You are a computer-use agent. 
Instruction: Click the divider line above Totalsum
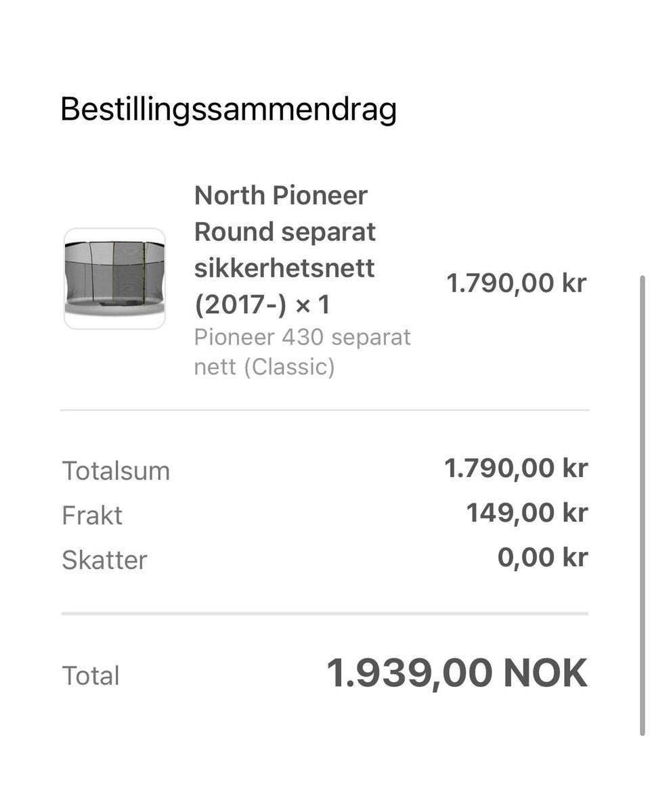tap(325, 410)
